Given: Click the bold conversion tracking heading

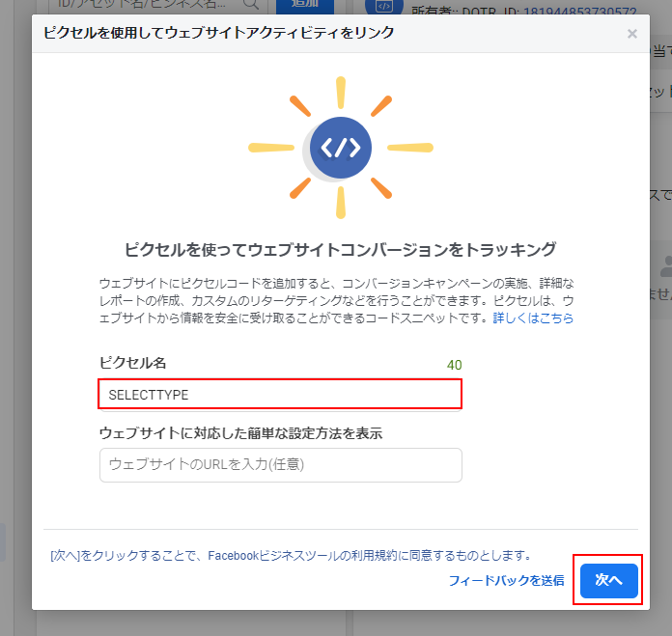Looking at the screenshot, I should [x=340, y=249].
